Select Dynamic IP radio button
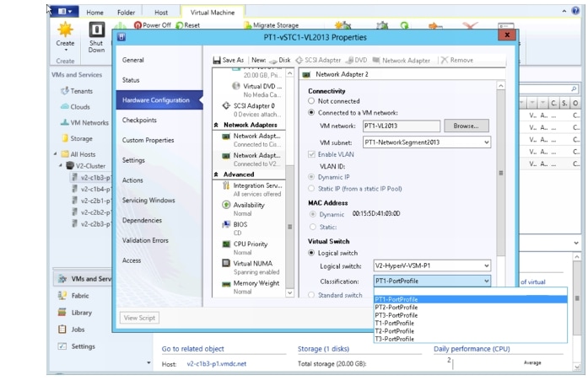 [311, 177]
